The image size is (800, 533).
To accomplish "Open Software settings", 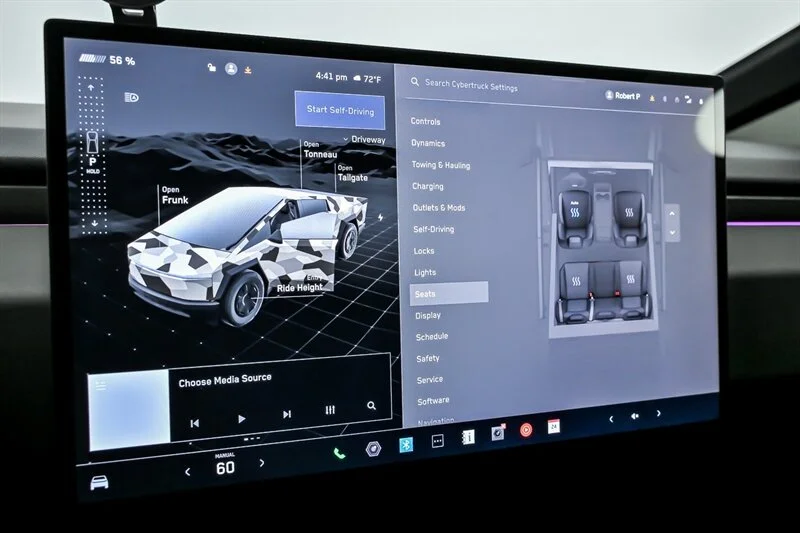I will point(433,401).
